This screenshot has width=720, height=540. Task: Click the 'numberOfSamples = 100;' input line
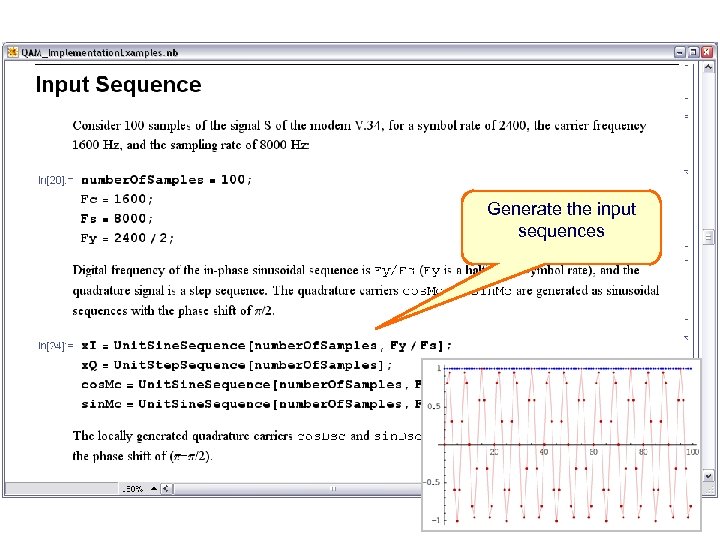[x=166, y=180]
